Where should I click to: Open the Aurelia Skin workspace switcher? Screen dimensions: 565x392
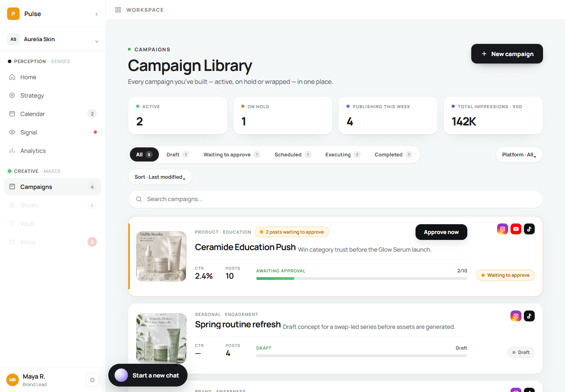[x=53, y=39]
